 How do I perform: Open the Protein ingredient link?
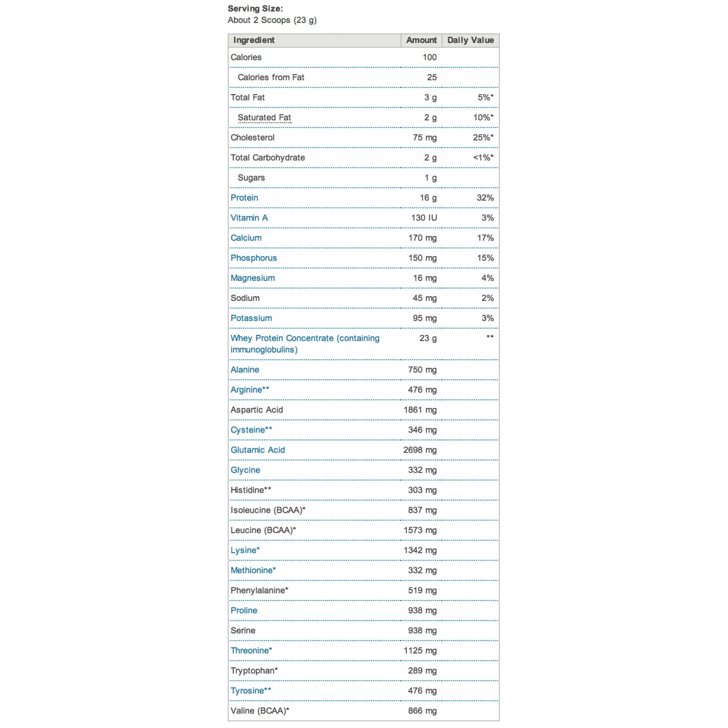(244, 198)
